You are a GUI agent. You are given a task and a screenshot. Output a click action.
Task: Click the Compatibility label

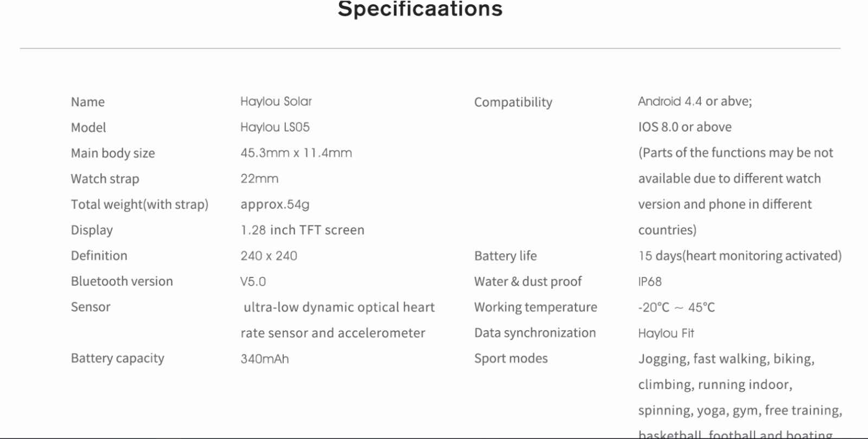click(513, 102)
